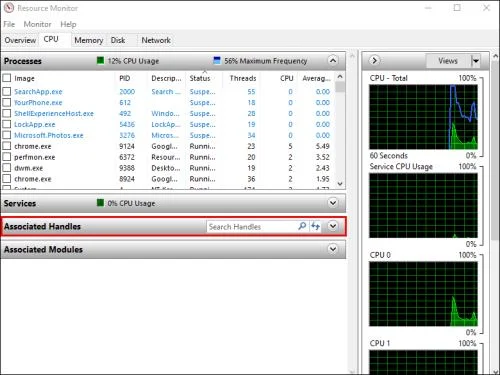Switch to the Memory tab
The width and height of the screenshot is (500, 375).
(x=89, y=40)
